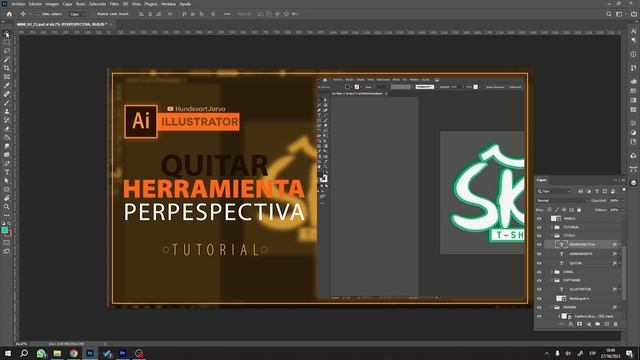Select the PERPESPECTIVA layer name
640x360 pixels.
[x=582, y=244]
